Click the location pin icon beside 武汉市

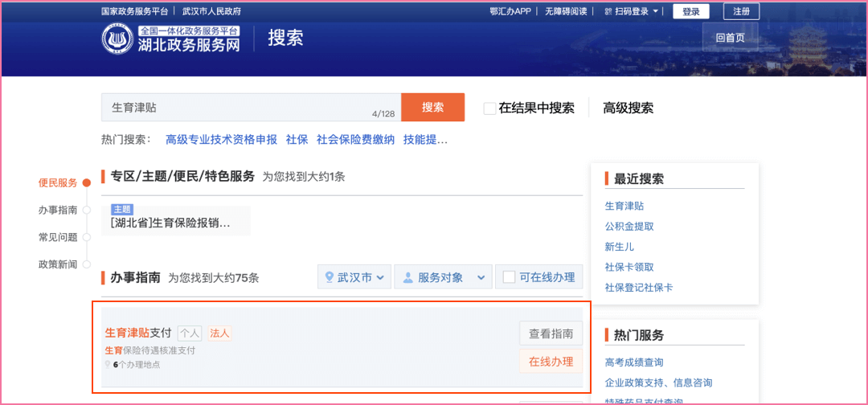[329, 277]
